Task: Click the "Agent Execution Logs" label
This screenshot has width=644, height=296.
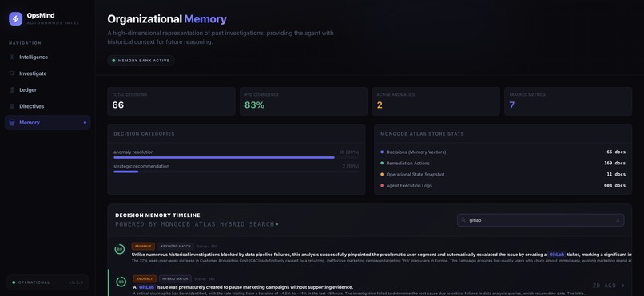Action: 409,185
